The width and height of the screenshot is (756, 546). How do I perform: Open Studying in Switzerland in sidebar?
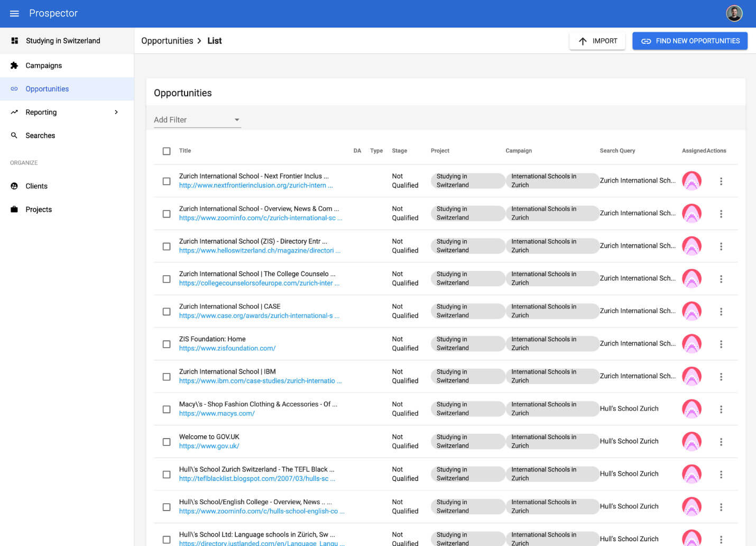tap(67, 41)
